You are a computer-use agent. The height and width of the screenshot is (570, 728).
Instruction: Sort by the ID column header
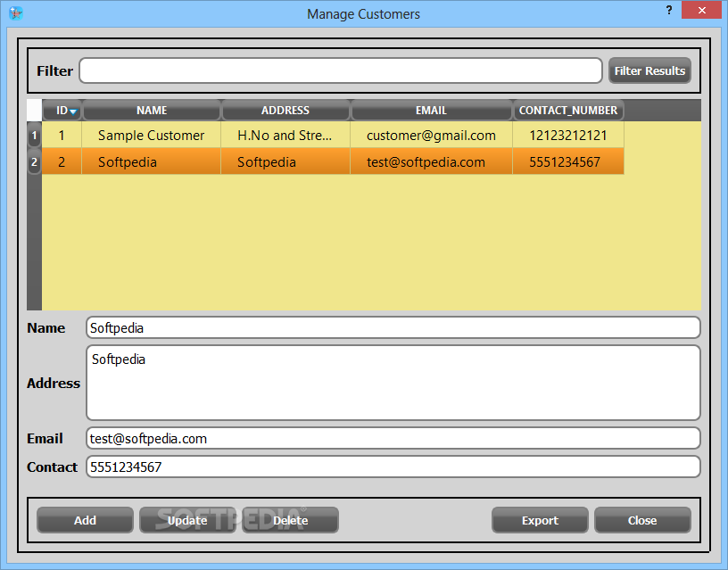[62, 110]
